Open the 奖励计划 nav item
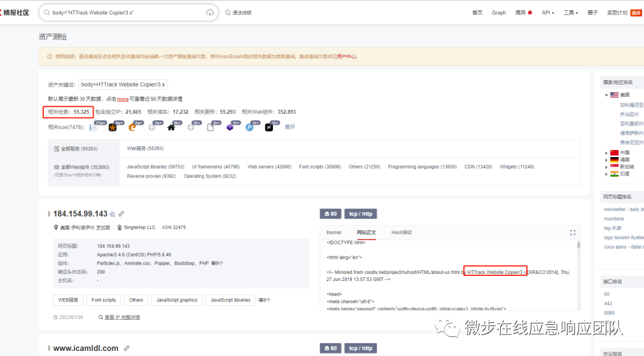Viewport: 644px width, 356px height. (x=617, y=13)
